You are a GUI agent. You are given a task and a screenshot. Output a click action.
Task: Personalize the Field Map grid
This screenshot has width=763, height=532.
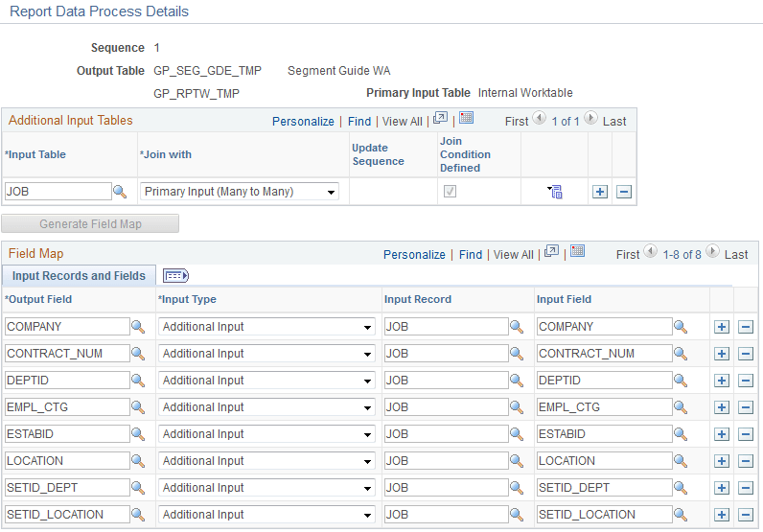click(x=414, y=255)
